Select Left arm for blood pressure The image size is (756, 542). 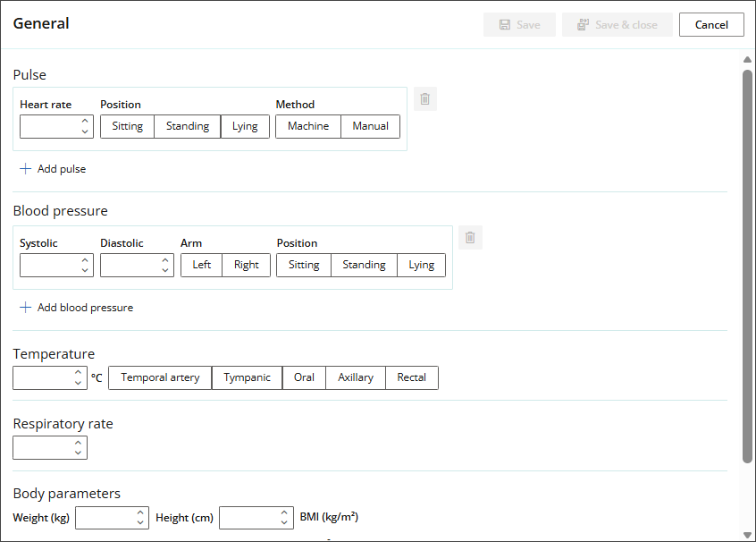(201, 266)
